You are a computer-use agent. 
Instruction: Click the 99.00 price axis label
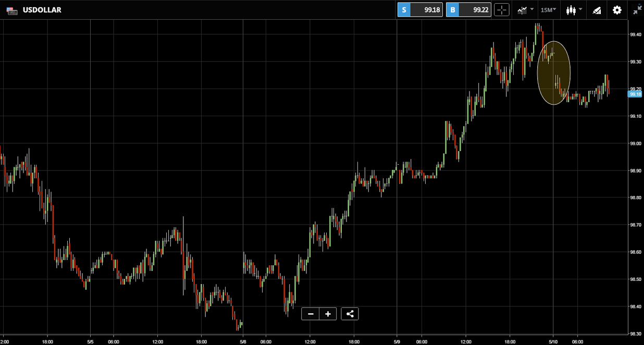point(635,143)
